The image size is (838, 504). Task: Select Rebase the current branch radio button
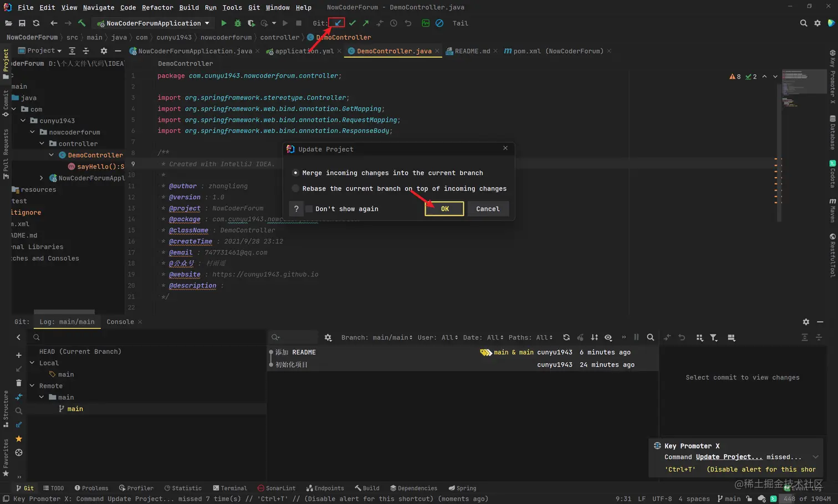pyautogui.click(x=295, y=188)
